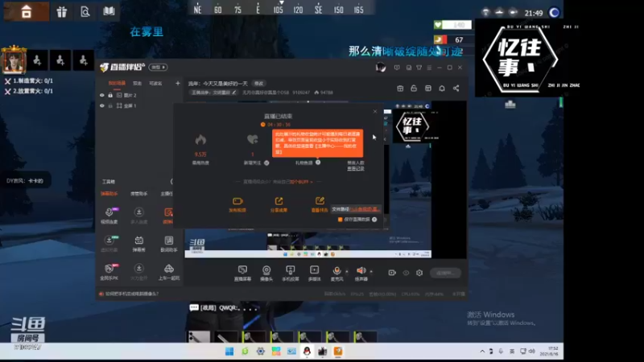Image resolution: width=644 pixels, height=362 pixels.
Task: Click the share icon at the top right
Action: (456, 88)
